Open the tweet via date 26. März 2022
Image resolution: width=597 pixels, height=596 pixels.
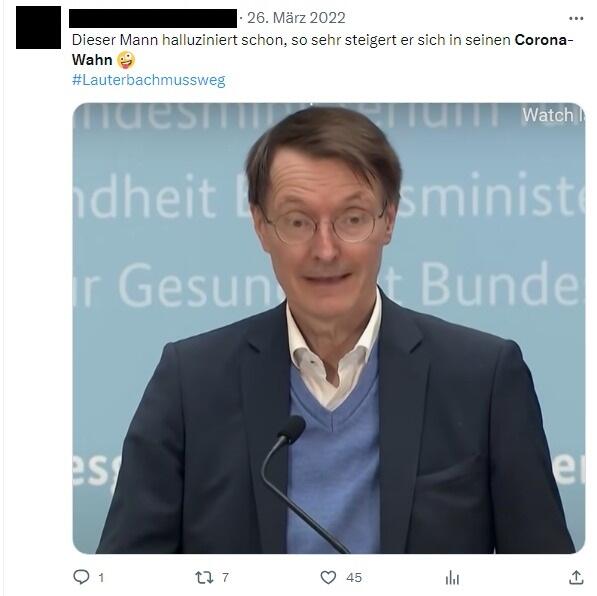[296, 18]
